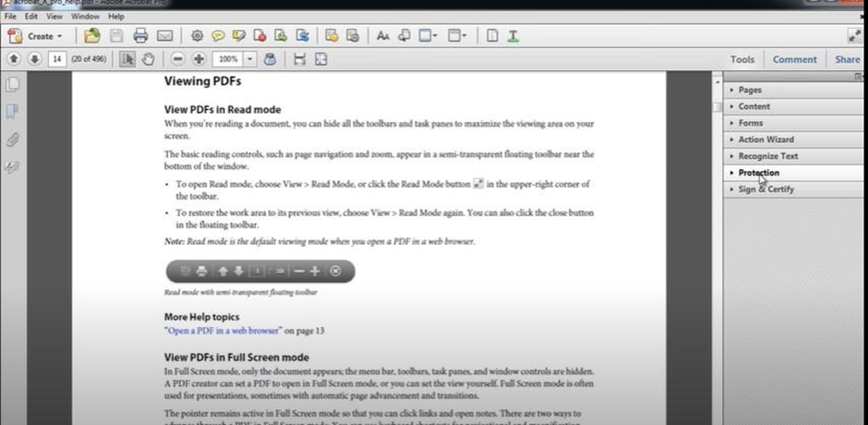The height and width of the screenshot is (425, 868).
Task: Add a sticky note comment icon
Action: pos(218,37)
